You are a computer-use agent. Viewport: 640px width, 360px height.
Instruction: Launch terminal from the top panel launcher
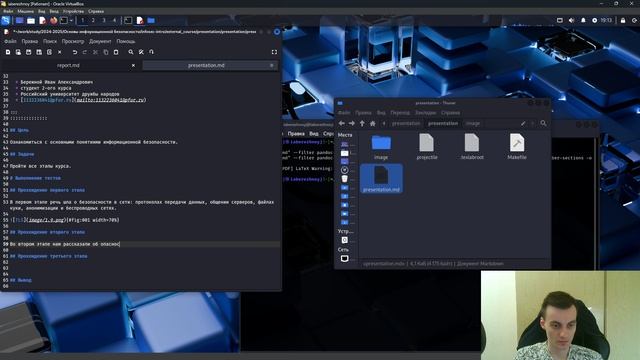[x=64, y=20]
